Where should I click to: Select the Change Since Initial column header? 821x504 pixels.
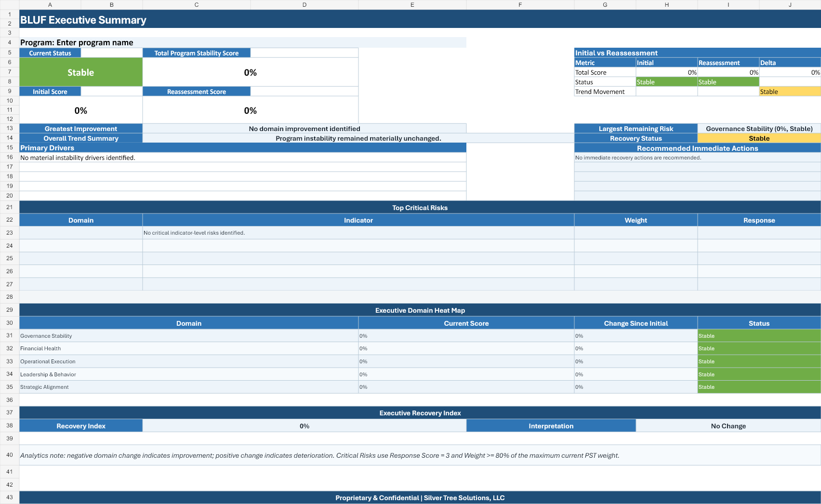click(x=636, y=323)
